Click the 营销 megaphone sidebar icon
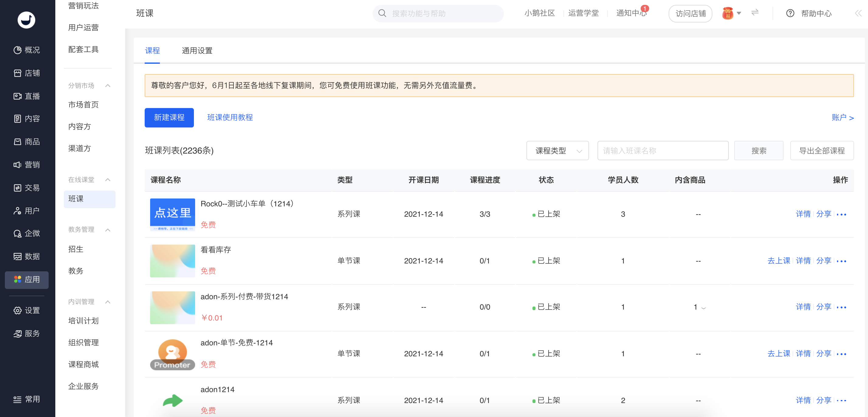 [18, 164]
